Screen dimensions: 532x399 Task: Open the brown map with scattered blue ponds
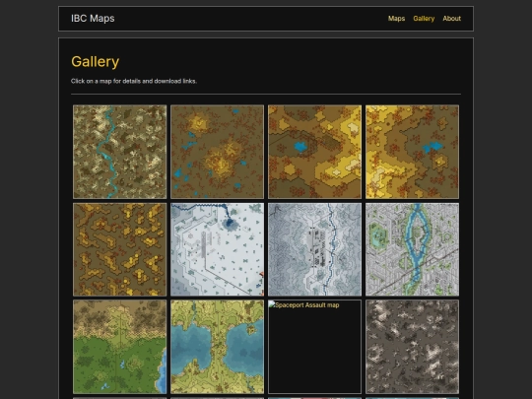coord(217,152)
